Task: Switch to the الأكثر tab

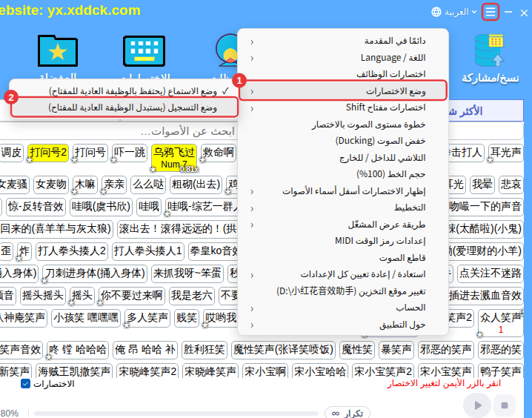Action: pos(485,111)
